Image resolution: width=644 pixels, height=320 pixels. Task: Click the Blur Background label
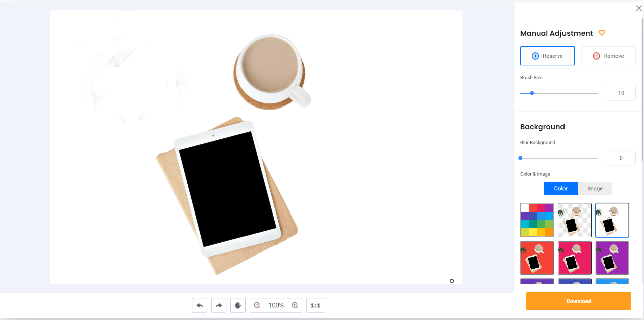[x=538, y=143]
